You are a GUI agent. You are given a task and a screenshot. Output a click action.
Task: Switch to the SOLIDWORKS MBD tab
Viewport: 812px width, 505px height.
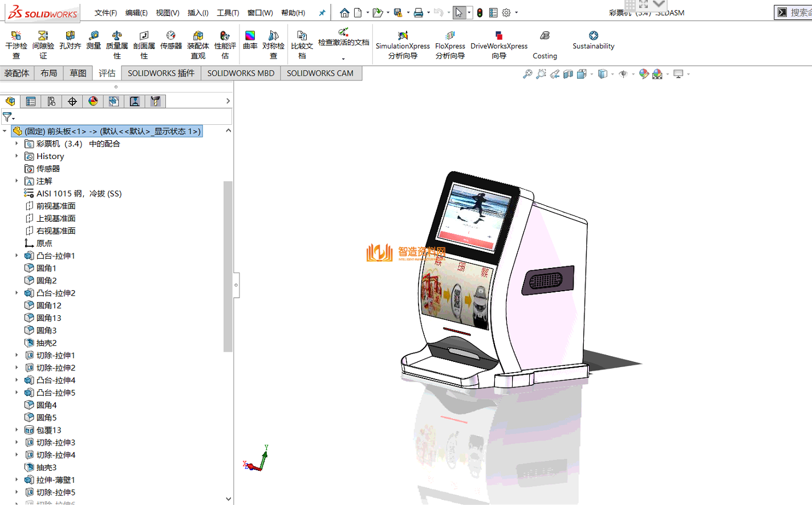tap(241, 74)
